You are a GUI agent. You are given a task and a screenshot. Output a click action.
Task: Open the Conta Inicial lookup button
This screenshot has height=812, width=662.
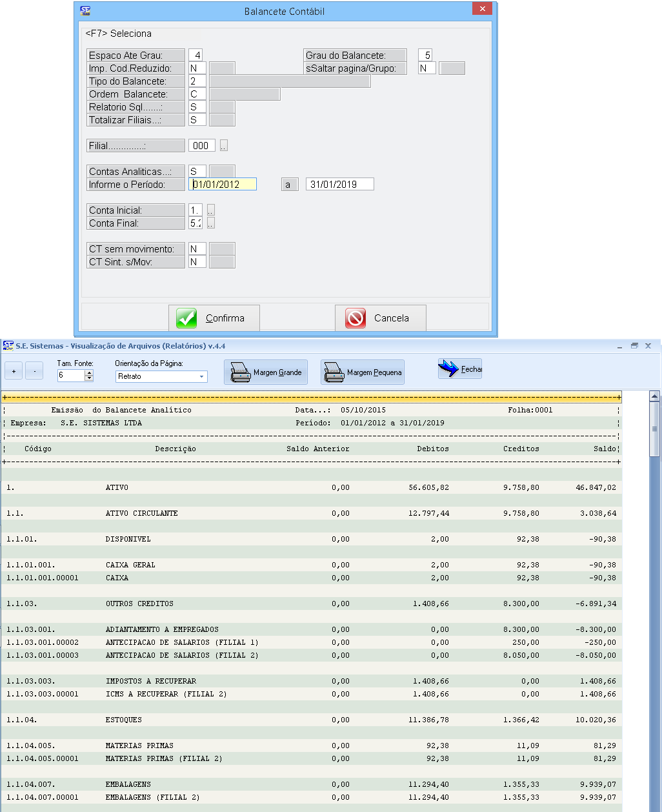210,210
